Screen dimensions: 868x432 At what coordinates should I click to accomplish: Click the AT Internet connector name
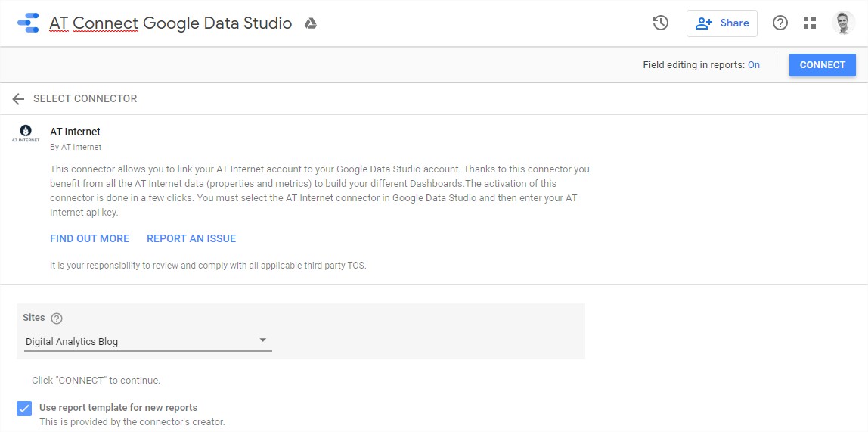click(75, 132)
